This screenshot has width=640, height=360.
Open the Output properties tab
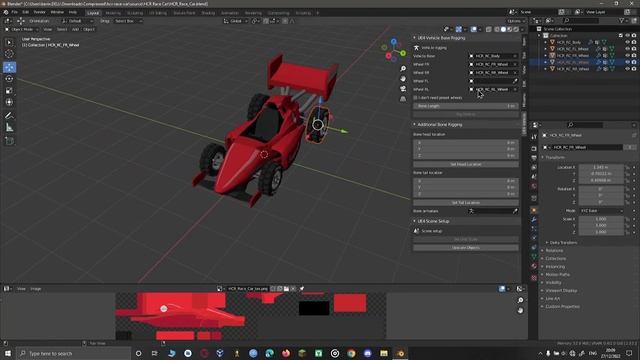pyautogui.click(x=534, y=158)
